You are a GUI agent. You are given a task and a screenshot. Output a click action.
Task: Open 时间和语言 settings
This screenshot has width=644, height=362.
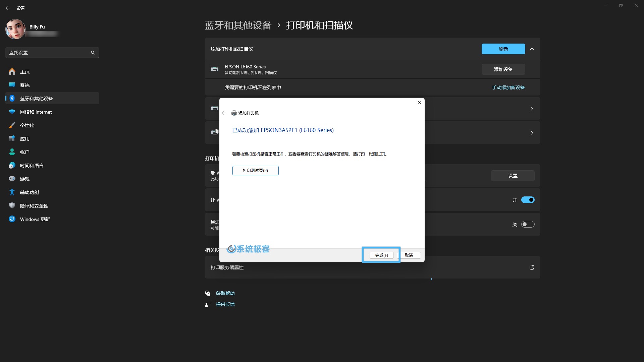pyautogui.click(x=52, y=165)
